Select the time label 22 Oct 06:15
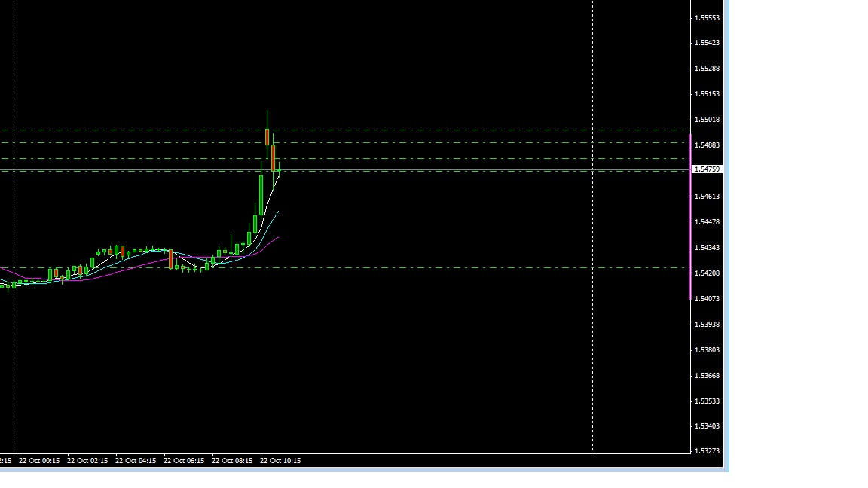Image resolution: width=868 pixels, height=488 pixels. [x=184, y=460]
